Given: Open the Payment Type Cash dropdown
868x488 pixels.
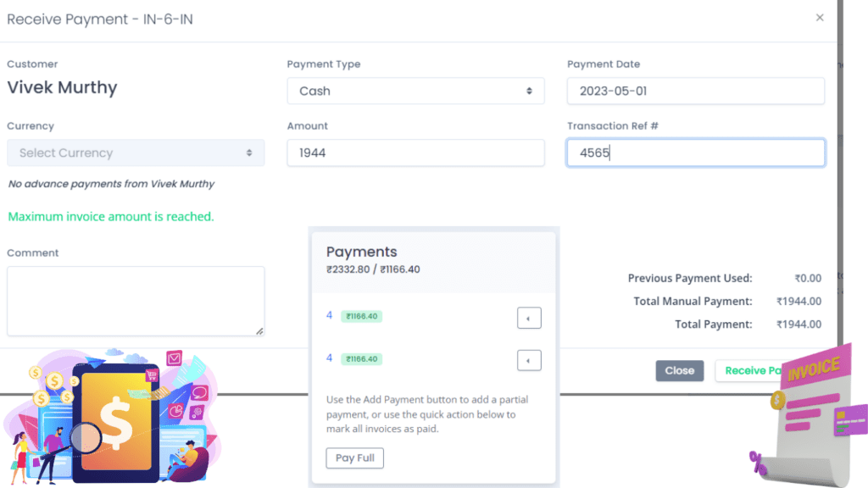Looking at the screenshot, I should point(415,91).
